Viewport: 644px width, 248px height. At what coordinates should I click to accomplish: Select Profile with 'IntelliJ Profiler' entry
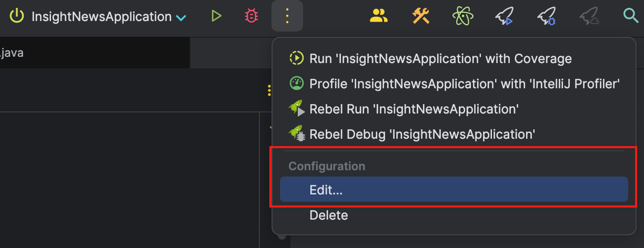(x=454, y=84)
